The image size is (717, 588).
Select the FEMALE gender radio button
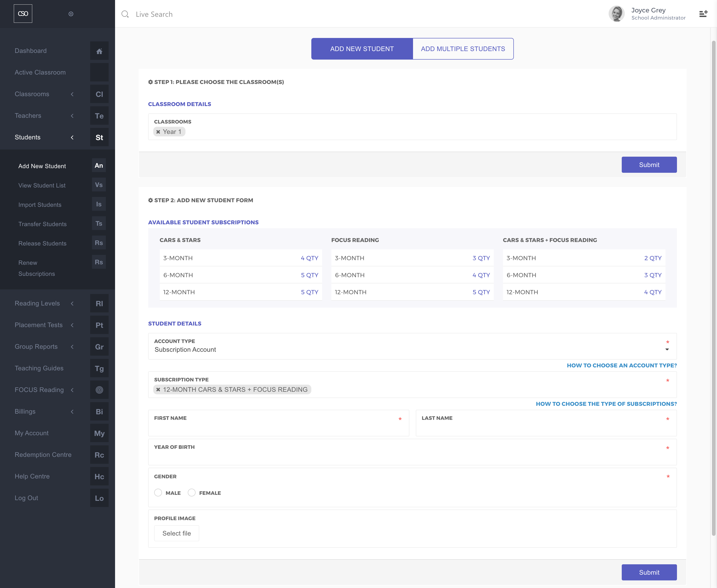click(192, 493)
